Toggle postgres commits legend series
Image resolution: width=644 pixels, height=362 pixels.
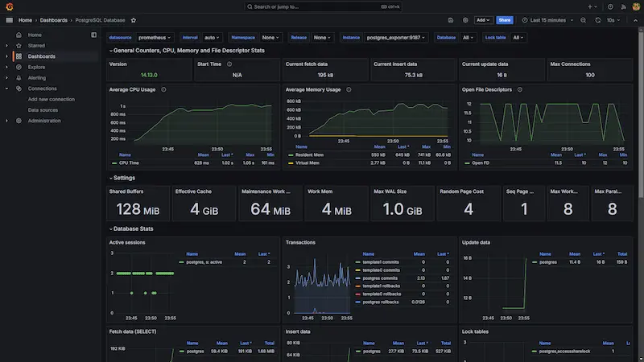tap(380, 278)
